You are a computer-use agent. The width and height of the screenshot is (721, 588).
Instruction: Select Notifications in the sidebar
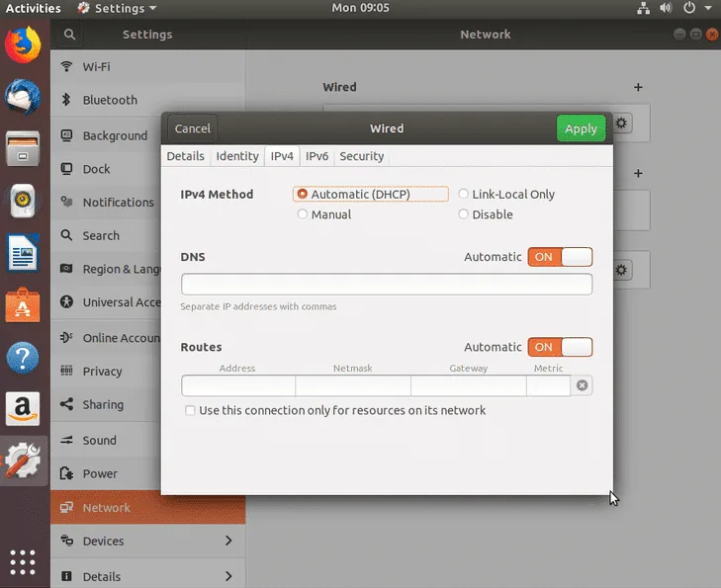[x=106, y=203]
